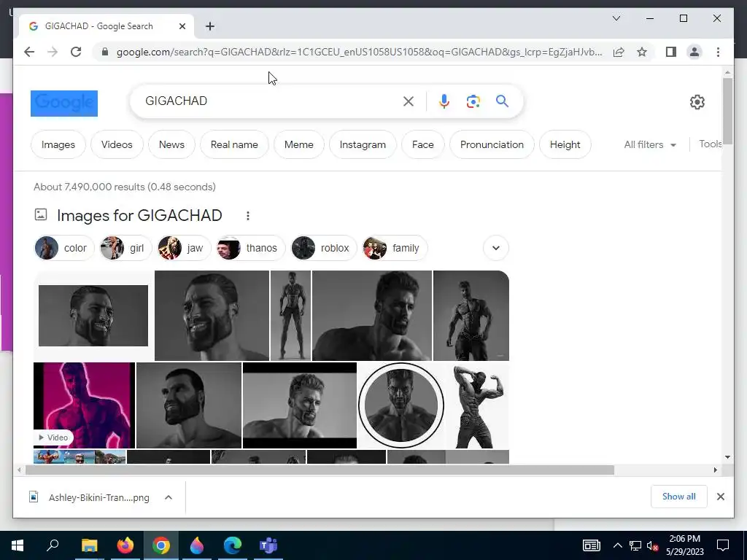Refine images by jaw chip
The width and height of the screenshot is (747, 560).
click(184, 248)
